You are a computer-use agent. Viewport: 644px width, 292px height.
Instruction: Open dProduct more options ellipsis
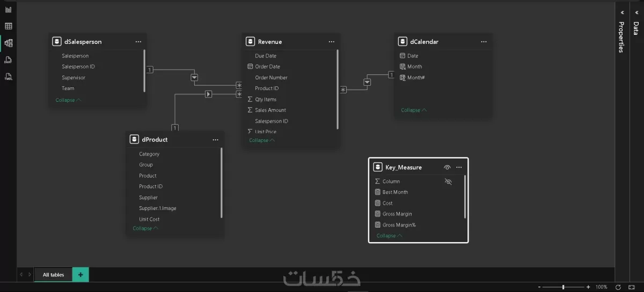[216, 139]
